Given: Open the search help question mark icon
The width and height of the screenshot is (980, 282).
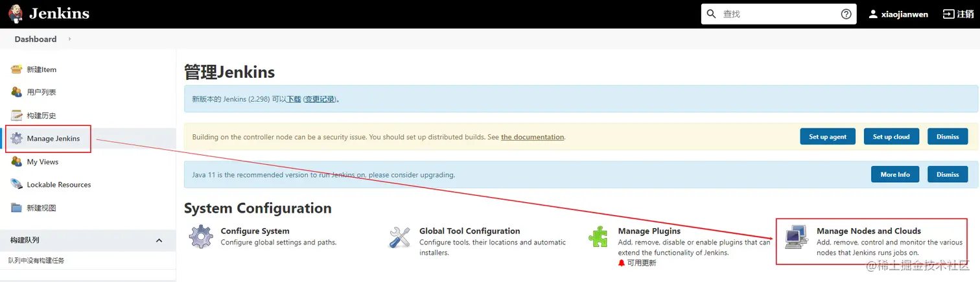Looking at the screenshot, I should point(846,14).
